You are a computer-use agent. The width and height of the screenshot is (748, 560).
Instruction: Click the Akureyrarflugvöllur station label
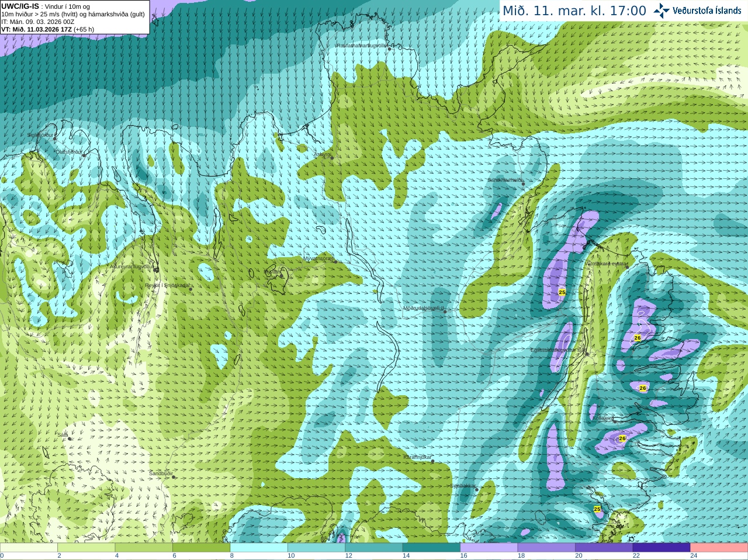point(131,267)
